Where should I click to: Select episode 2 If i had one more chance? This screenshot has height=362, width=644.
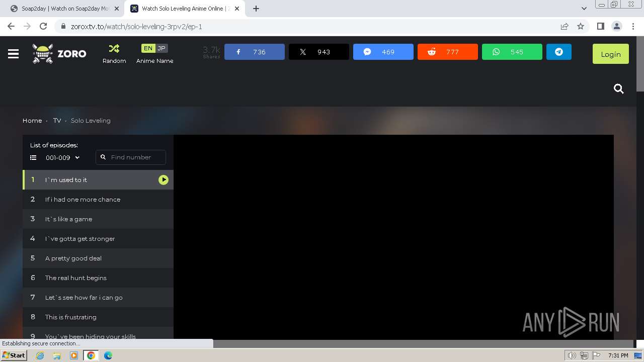98,200
